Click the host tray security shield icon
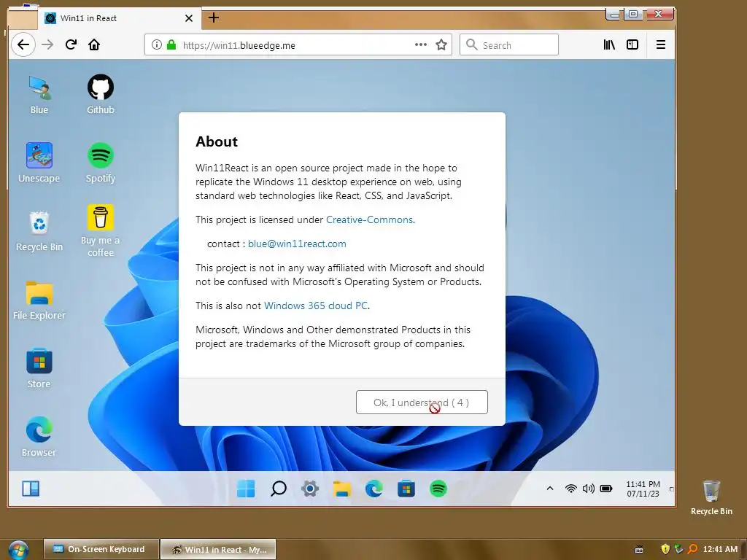747x560 pixels. click(x=665, y=549)
